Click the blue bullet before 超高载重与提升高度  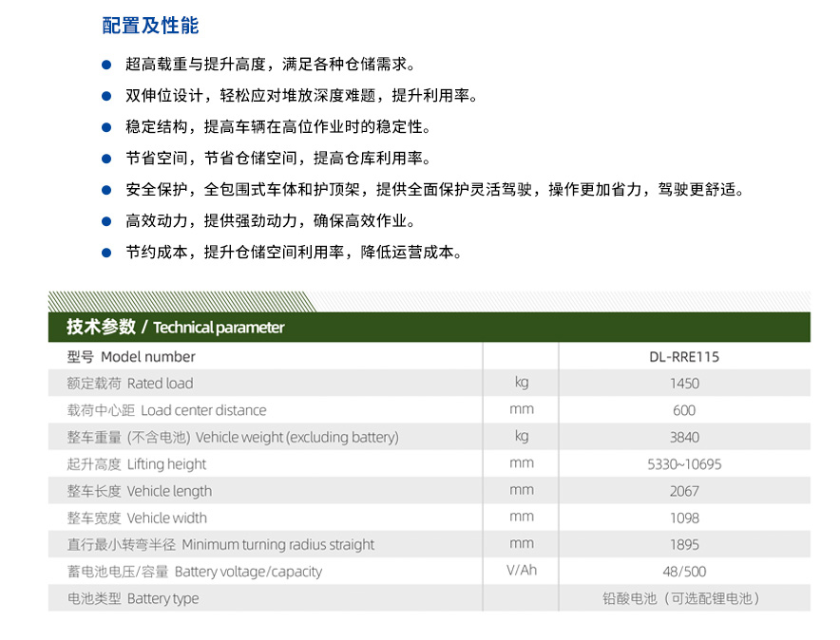point(107,65)
